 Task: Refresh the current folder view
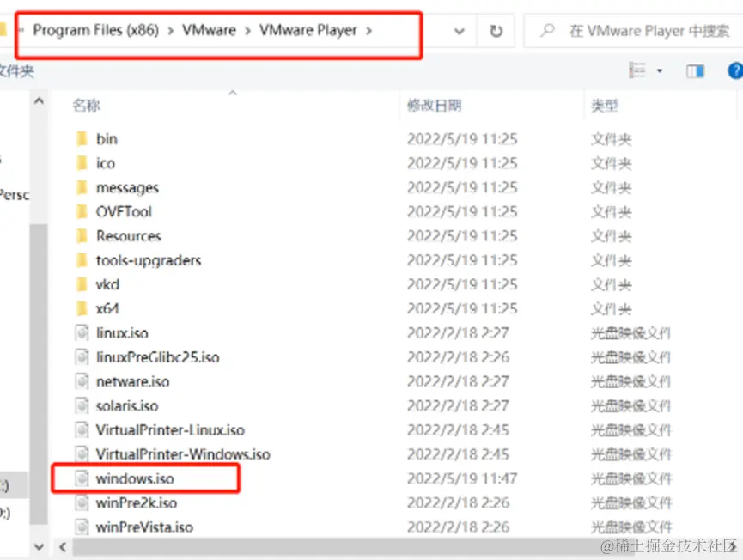[x=496, y=31]
